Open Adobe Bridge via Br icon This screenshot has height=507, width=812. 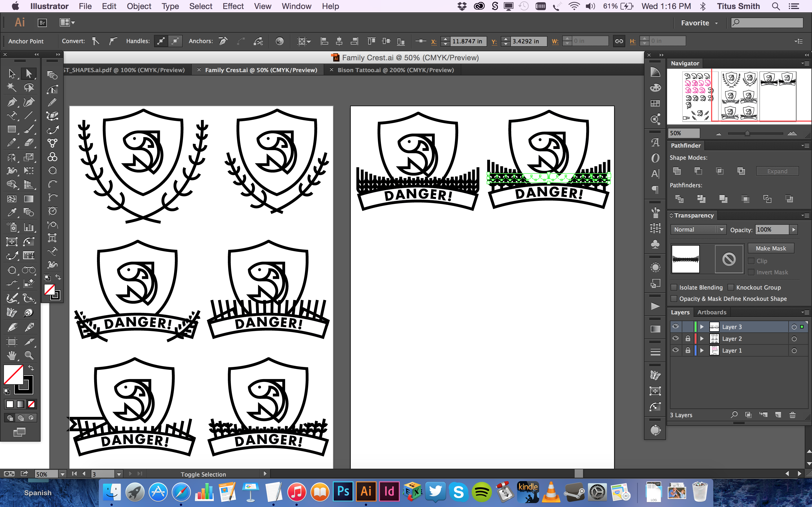(x=42, y=23)
